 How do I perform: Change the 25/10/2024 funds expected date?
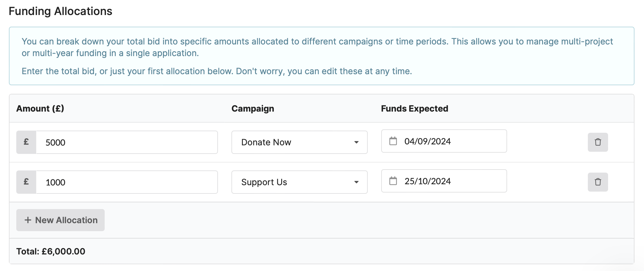pyautogui.click(x=444, y=181)
